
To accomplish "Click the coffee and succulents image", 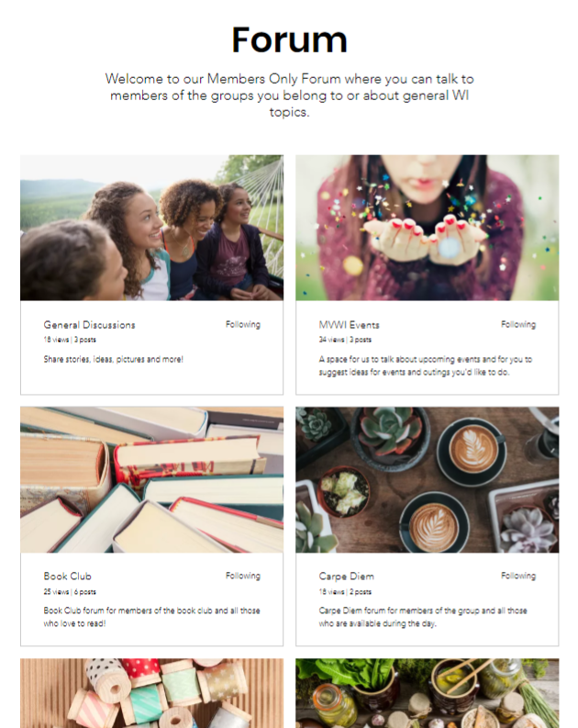I will coord(428,479).
